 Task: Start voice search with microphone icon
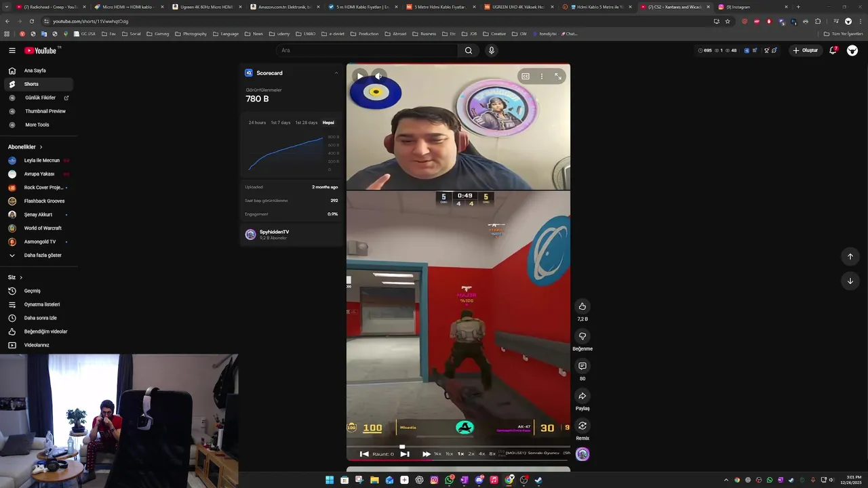pos(492,50)
